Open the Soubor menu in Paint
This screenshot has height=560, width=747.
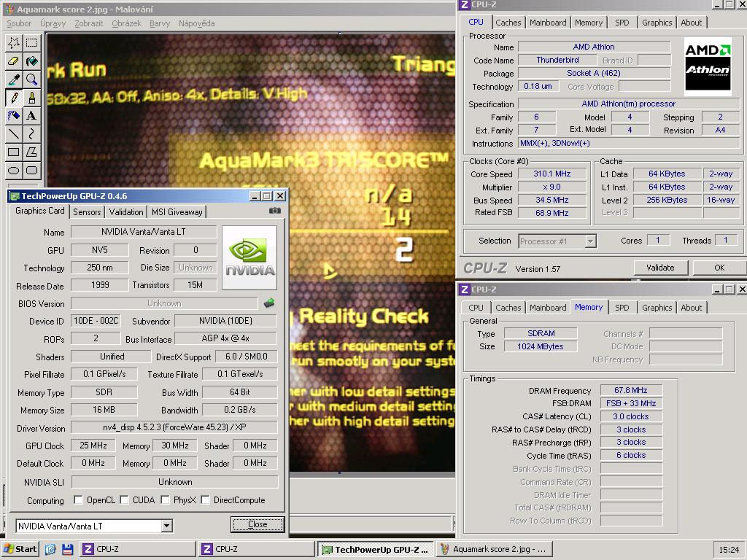(19, 23)
